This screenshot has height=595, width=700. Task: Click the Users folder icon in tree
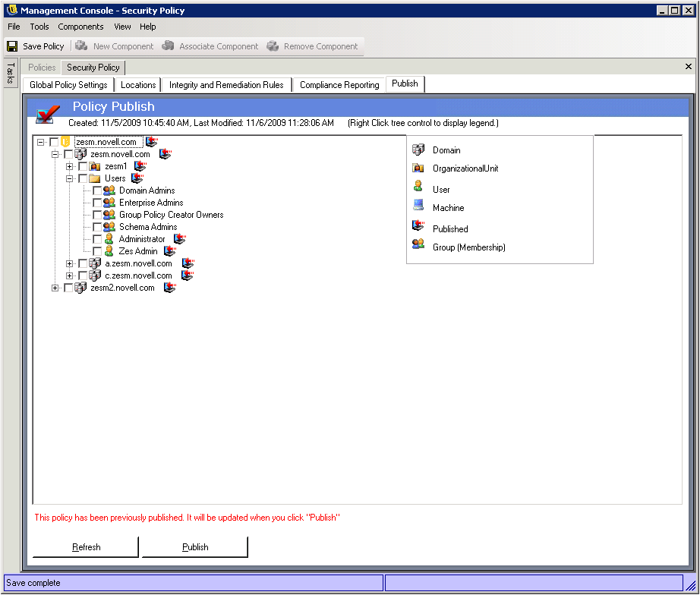click(x=95, y=178)
